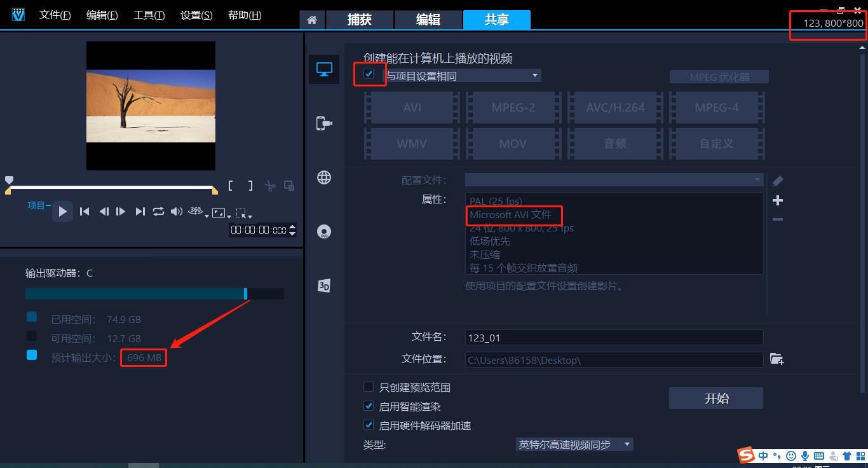Select the Disc (DVD) export option
Image resolution: width=868 pixels, height=468 pixels.
pos(324,231)
